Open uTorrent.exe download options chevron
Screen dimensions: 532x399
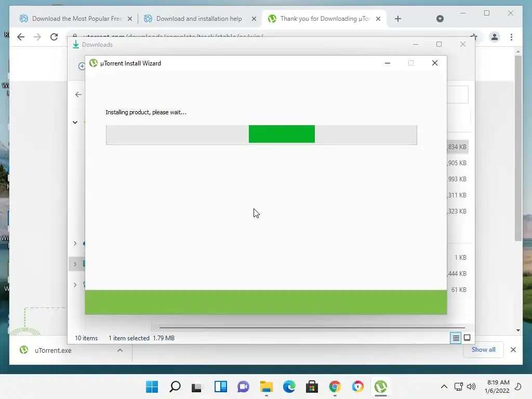tap(120, 351)
